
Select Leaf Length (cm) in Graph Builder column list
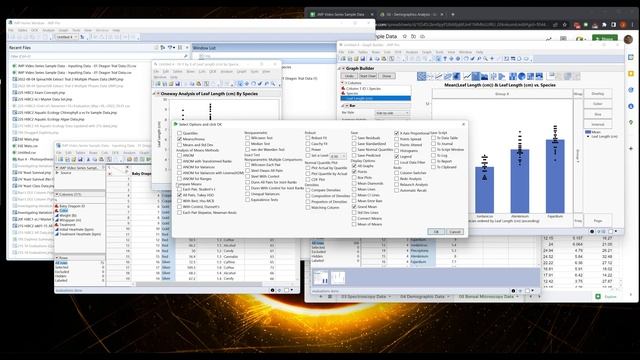coord(376,98)
